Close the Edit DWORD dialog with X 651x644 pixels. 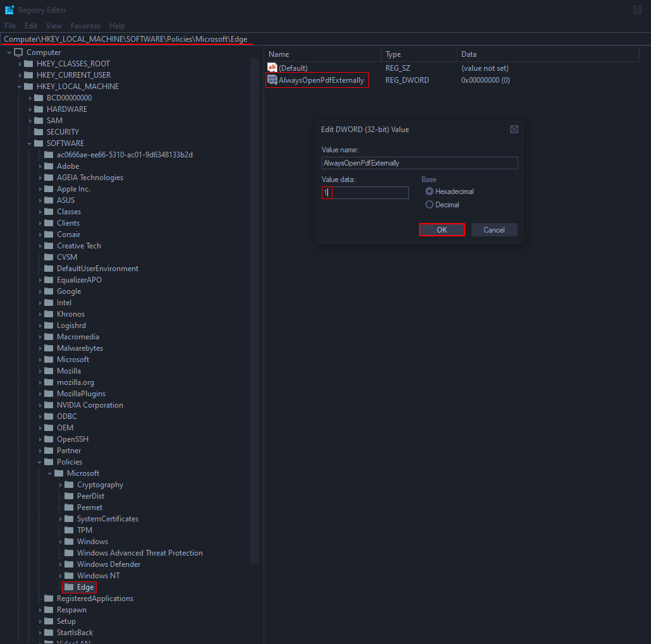pyautogui.click(x=514, y=129)
